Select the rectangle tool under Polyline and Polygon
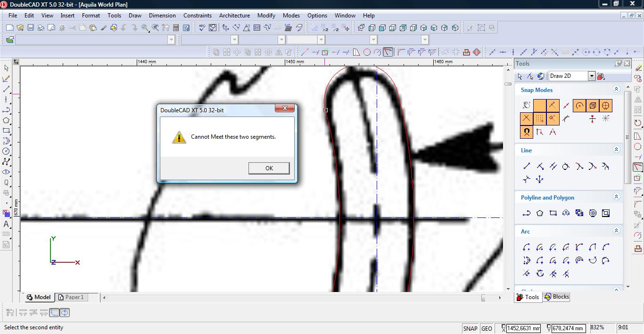Viewport: 644px width, 334px height. [553, 213]
